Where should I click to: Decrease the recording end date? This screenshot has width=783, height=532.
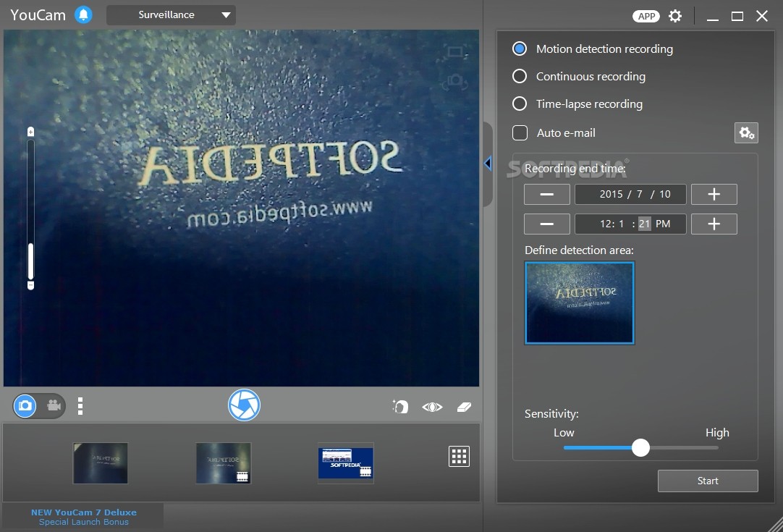coord(547,194)
